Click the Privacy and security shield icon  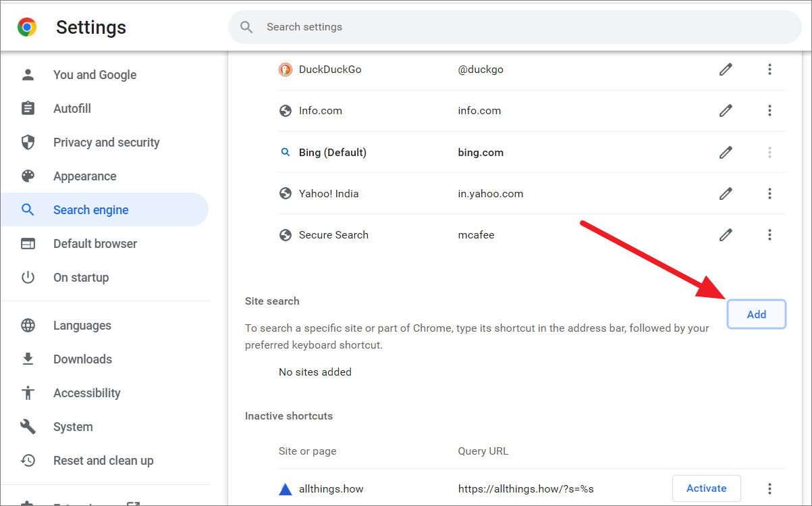tap(28, 143)
